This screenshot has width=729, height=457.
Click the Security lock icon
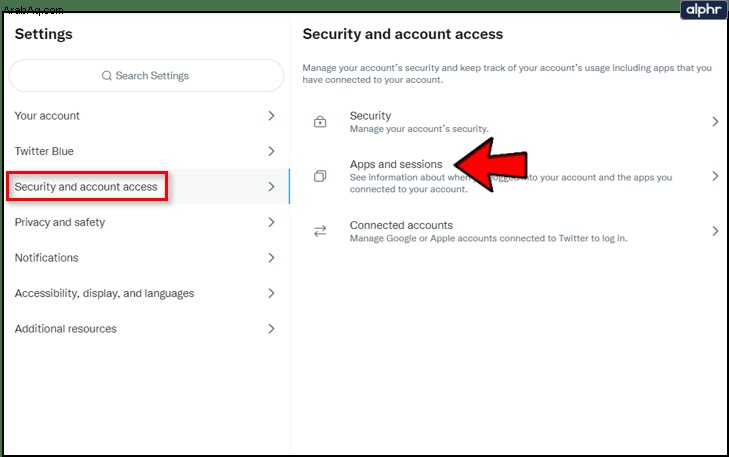point(320,122)
